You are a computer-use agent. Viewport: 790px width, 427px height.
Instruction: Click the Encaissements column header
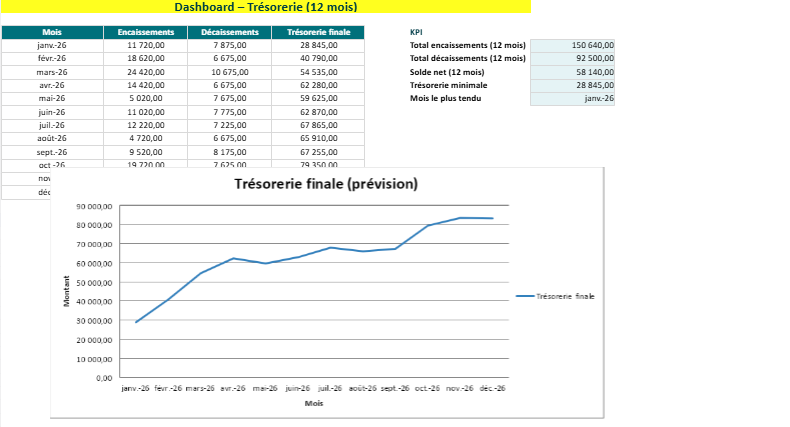(x=145, y=32)
